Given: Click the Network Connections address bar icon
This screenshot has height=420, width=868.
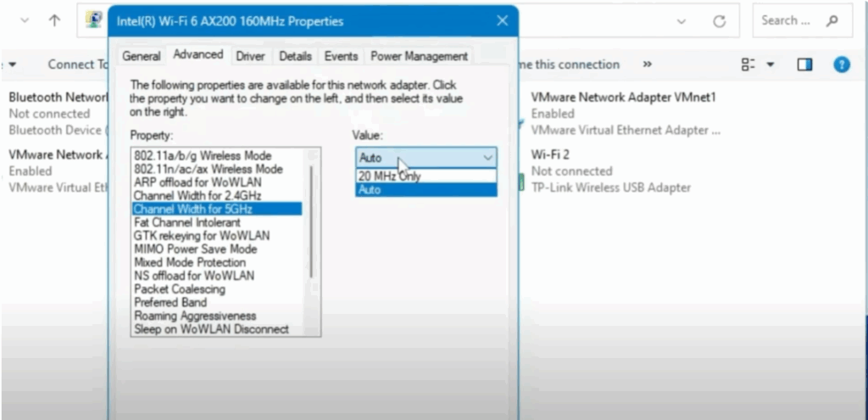Looking at the screenshot, I should click(x=93, y=20).
